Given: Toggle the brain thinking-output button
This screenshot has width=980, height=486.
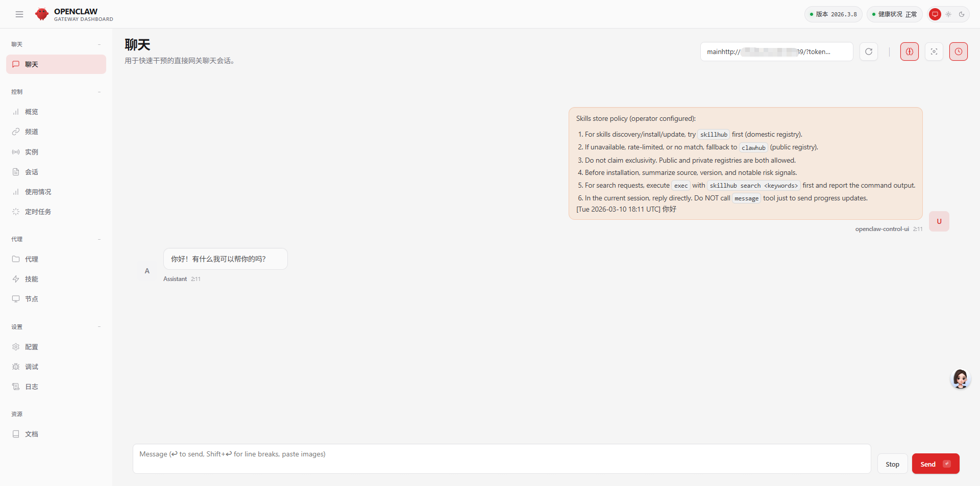Looking at the screenshot, I should (x=909, y=52).
